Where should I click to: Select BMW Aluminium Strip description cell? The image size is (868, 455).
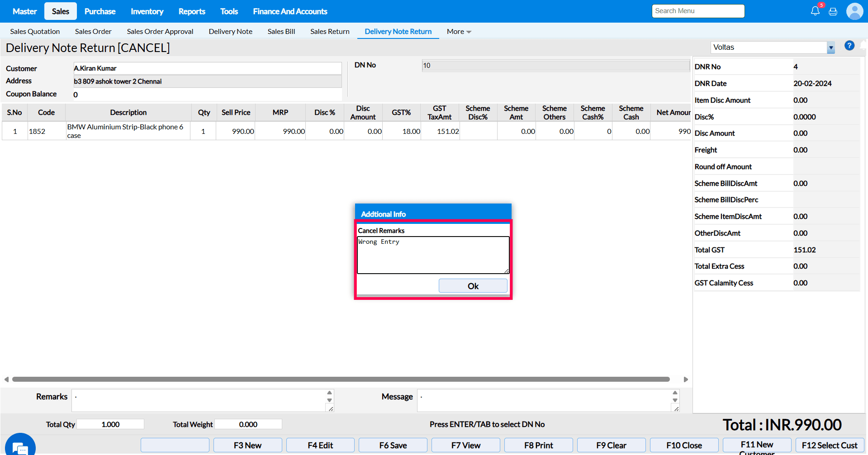coord(128,131)
